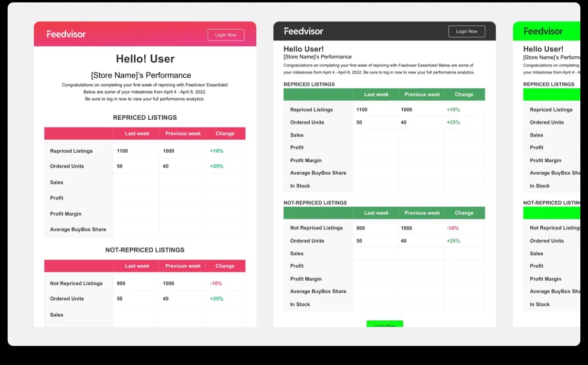
Task: Click "Previous week" header in pink Repriced Listings table
Action: [x=183, y=134]
